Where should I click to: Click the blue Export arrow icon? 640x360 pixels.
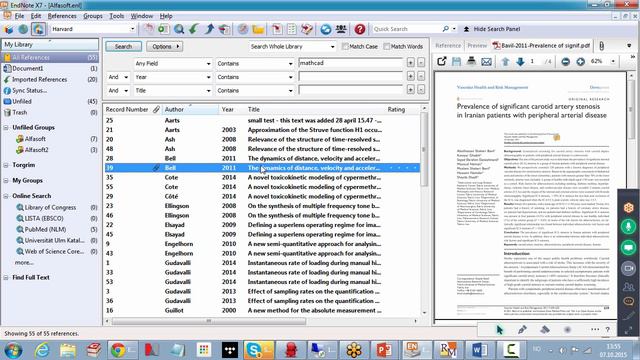209,29
